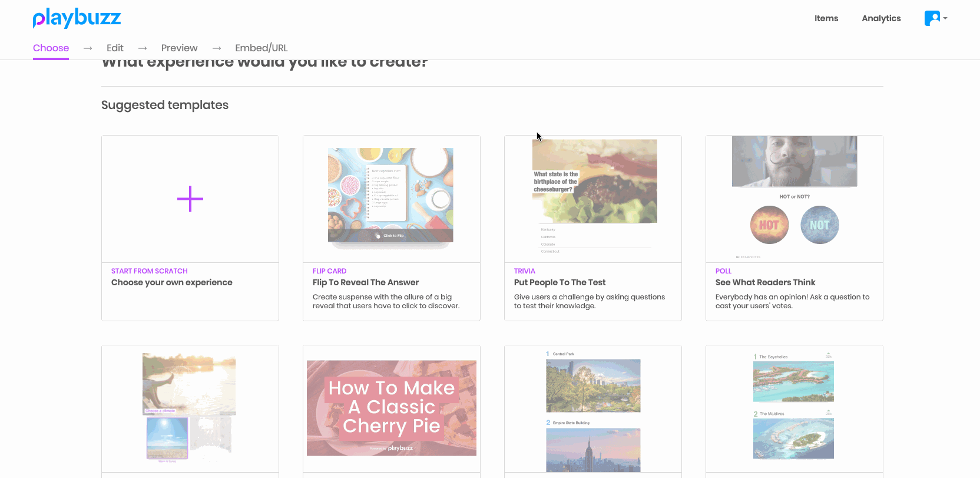The width and height of the screenshot is (980, 478).
Task: Select the Central Park list template thumbnail
Action: click(593, 385)
